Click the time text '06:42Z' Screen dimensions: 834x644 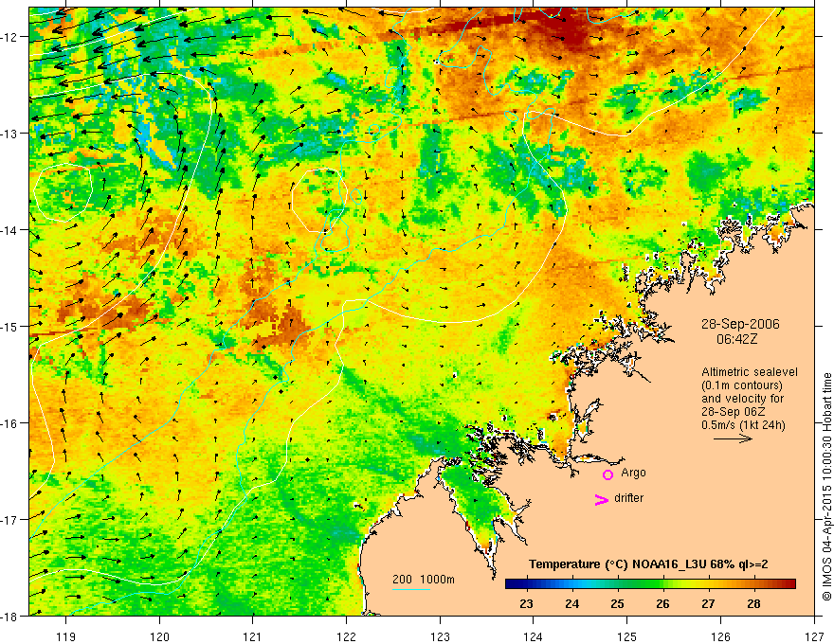pos(736,339)
